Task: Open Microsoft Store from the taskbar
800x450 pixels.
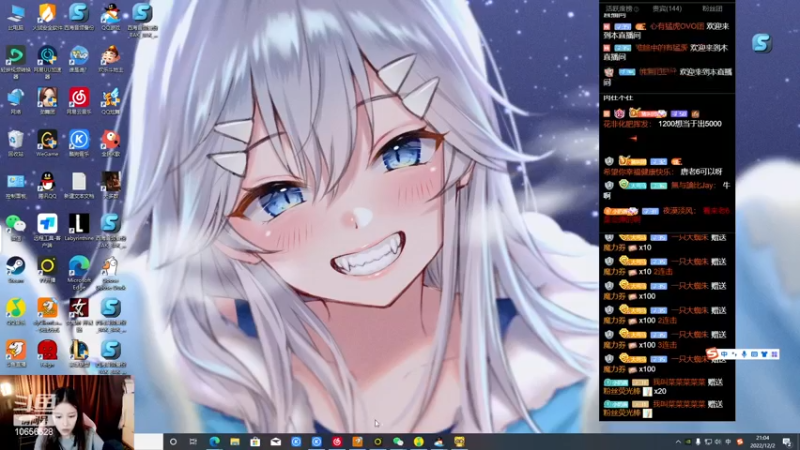Action: click(x=255, y=442)
